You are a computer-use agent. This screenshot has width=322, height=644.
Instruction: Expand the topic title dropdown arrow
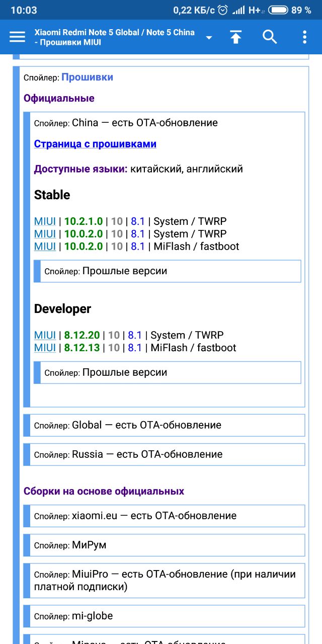[x=209, y=38]
